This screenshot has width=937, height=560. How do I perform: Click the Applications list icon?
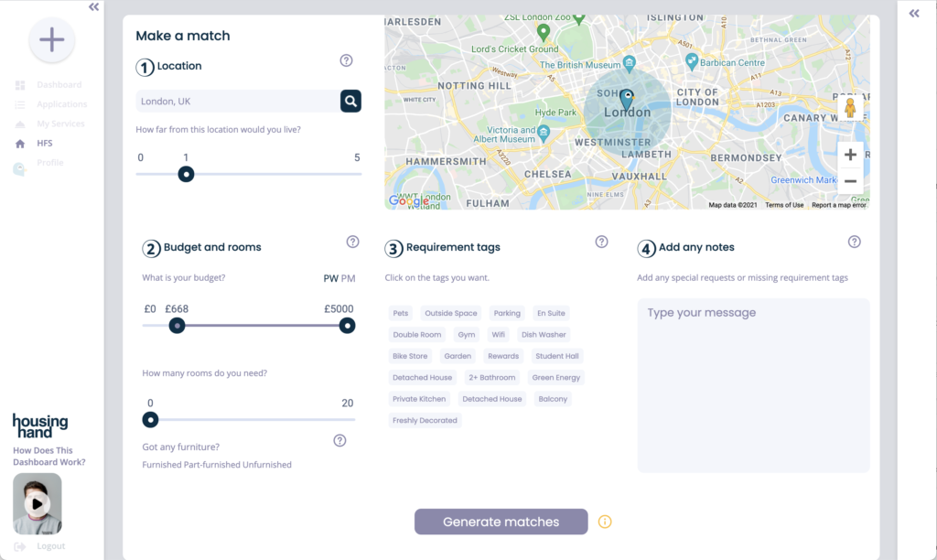pyautogui.click(x=20, y=104)
